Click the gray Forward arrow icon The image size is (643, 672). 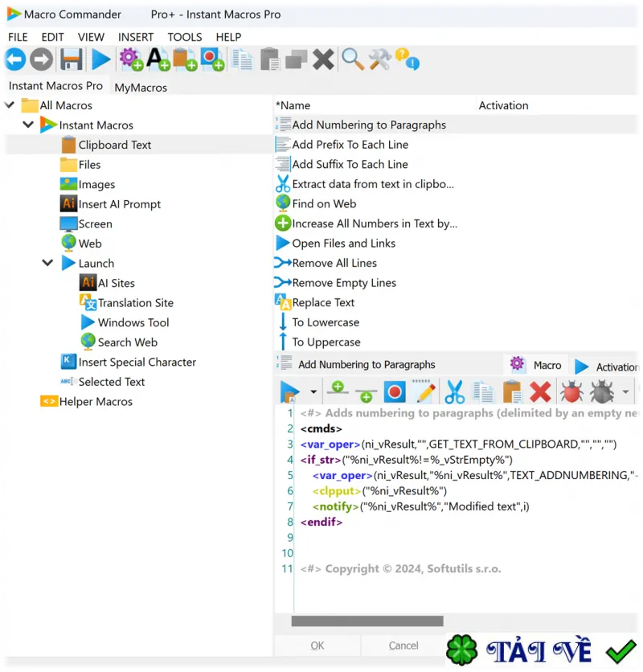pyautogui.click(x=41, y=59)
